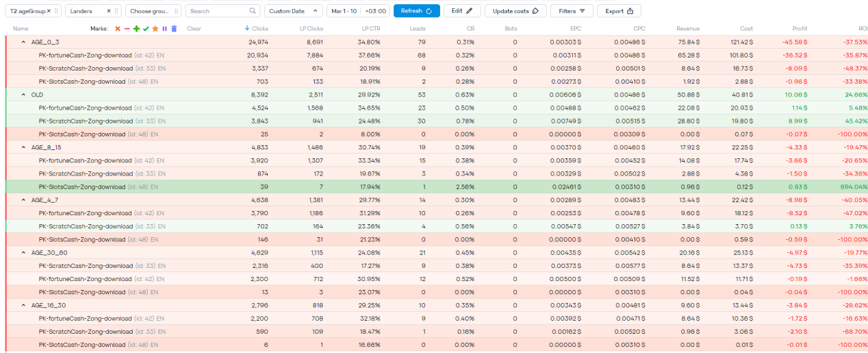Apply the green checkmark mark
The width and height of the screenshot is (868, 353).
pos(146,29)
